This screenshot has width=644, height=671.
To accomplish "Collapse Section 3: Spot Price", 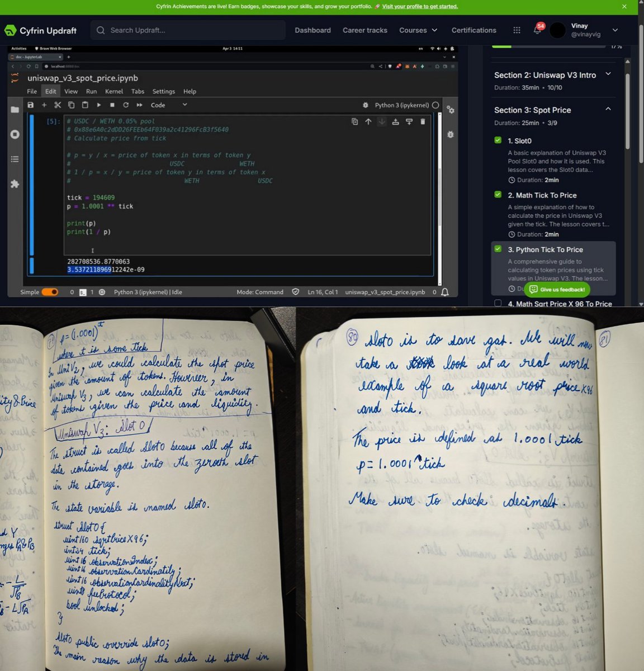I will click(608, 109).
